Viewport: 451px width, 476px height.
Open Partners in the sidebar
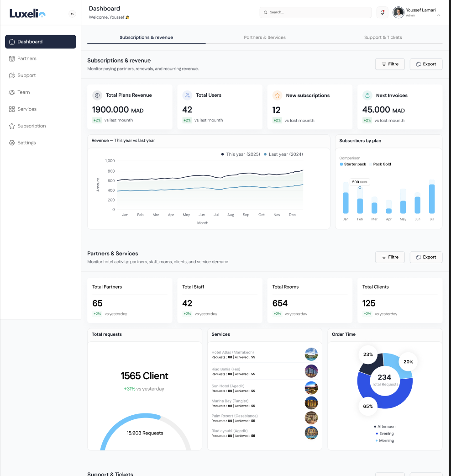[26, 58]
